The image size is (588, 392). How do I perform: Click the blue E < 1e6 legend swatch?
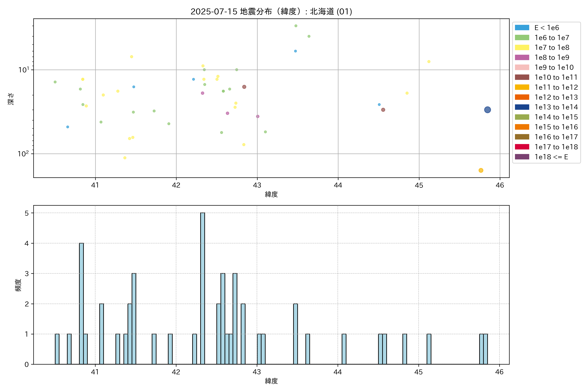click(522, 27)
